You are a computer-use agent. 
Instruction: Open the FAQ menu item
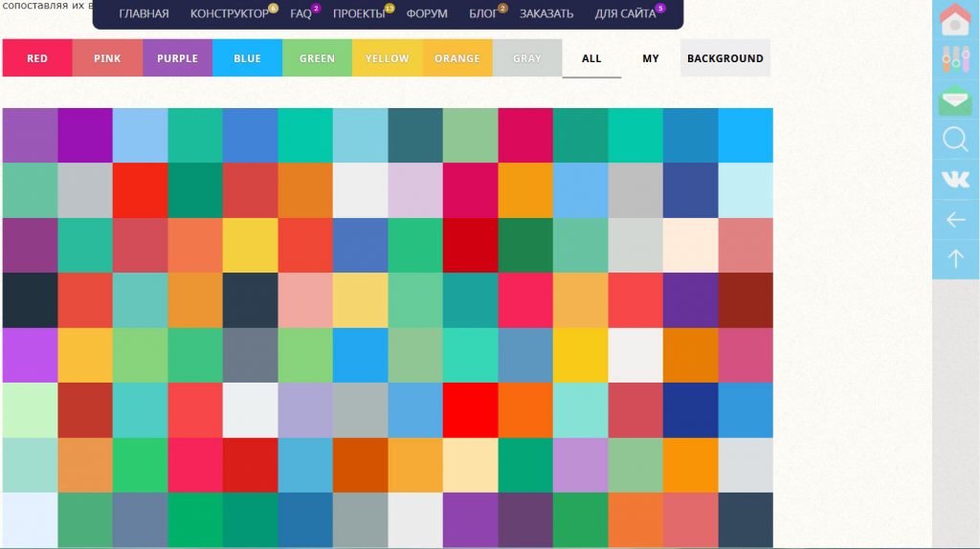point(301,13)
